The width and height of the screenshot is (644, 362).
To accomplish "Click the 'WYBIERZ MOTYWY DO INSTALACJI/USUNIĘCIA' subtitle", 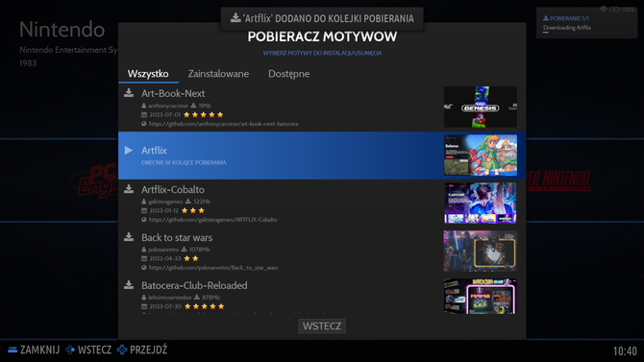I will 322,53.
